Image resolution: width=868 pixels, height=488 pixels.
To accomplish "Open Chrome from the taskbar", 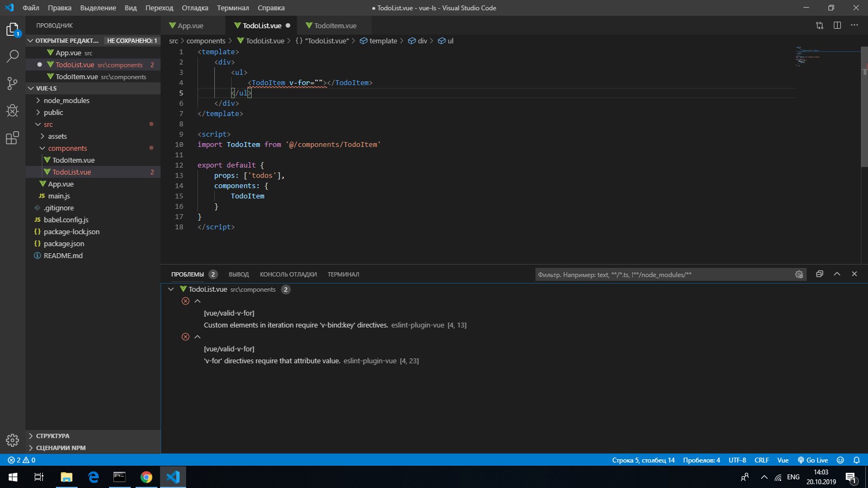I will click(x=146, y=477).
